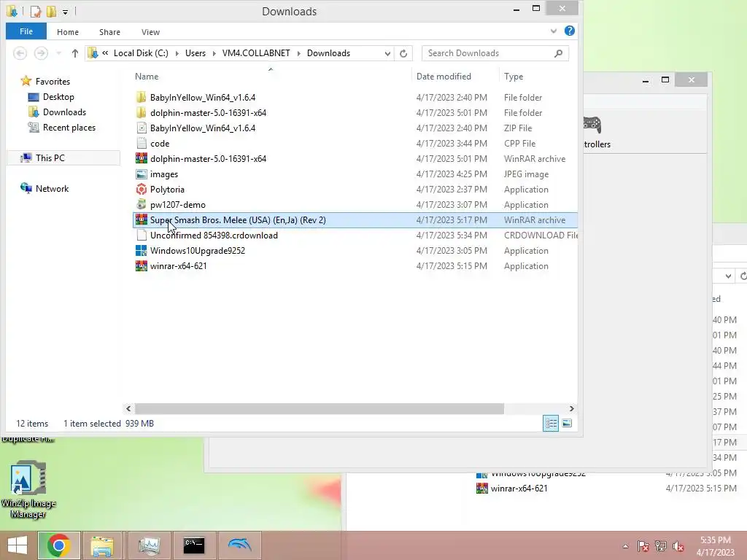Viewport: 747px width, 560px height.
Task: Click Properties icon in quick access toolbar
Action: click(35, 11)
